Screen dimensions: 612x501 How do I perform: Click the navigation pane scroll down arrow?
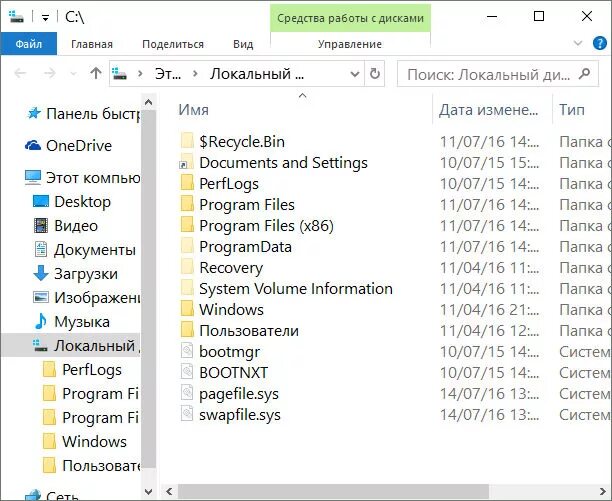tap(148, 492)
